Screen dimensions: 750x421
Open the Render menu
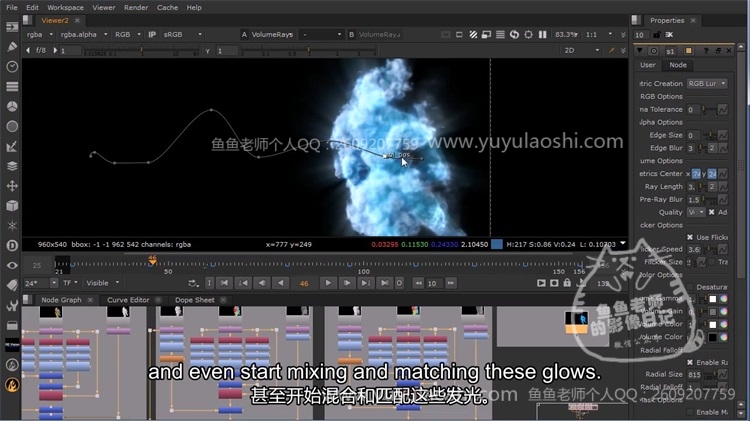(136, 8)
